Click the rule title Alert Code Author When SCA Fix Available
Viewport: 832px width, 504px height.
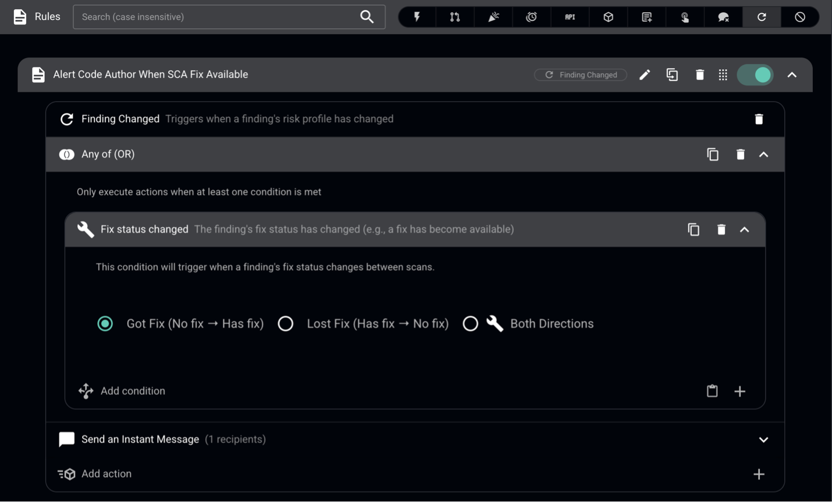point(151,74)
